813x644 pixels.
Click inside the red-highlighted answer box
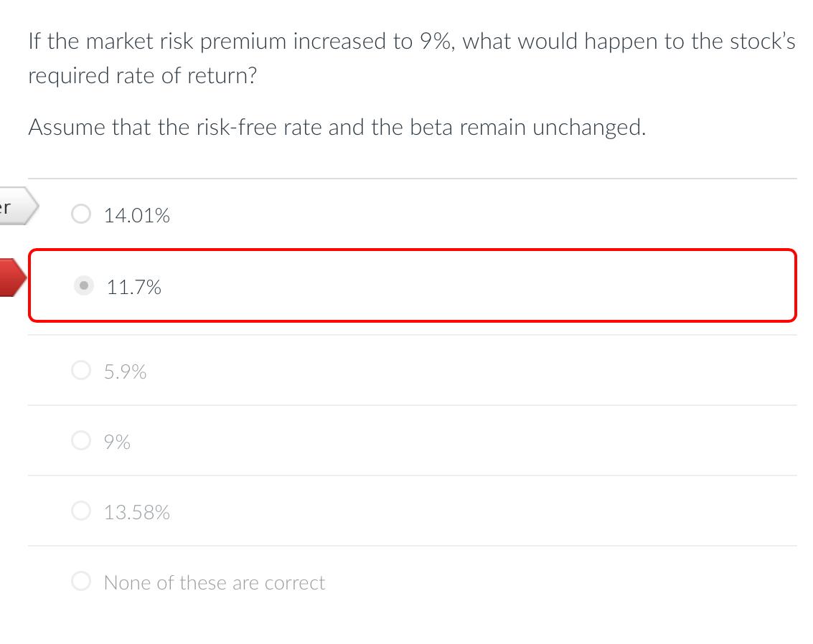pyautogui.click(x=413, y=285)
